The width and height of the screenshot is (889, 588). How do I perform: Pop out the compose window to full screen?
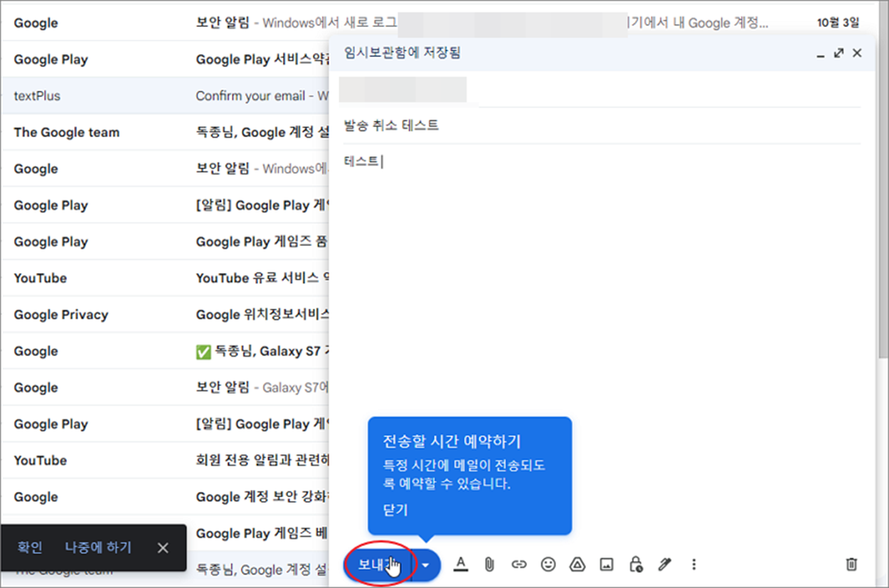(x=839, y=53)
